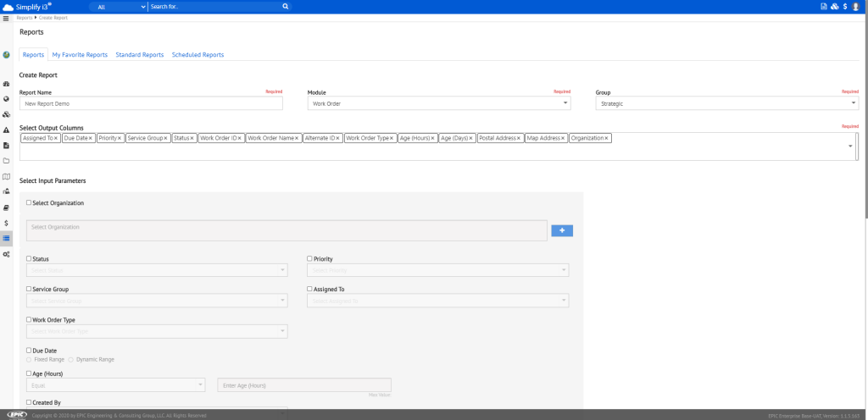Click the search magnifier icon
The height and width of the screenshot is (420, 868).
coord(286,6)
